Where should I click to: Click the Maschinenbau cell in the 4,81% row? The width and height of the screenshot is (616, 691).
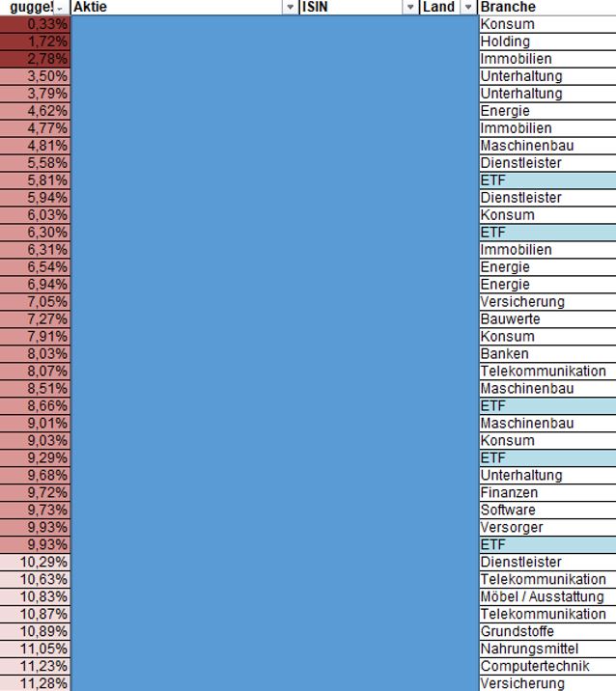[547, 146]
